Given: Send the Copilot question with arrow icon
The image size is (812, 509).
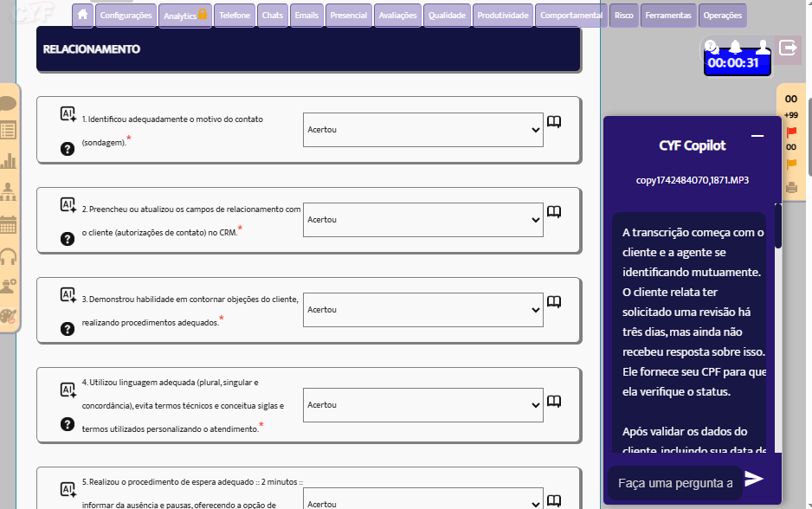Looking at the screenshot, I should [x=754, y=479].
